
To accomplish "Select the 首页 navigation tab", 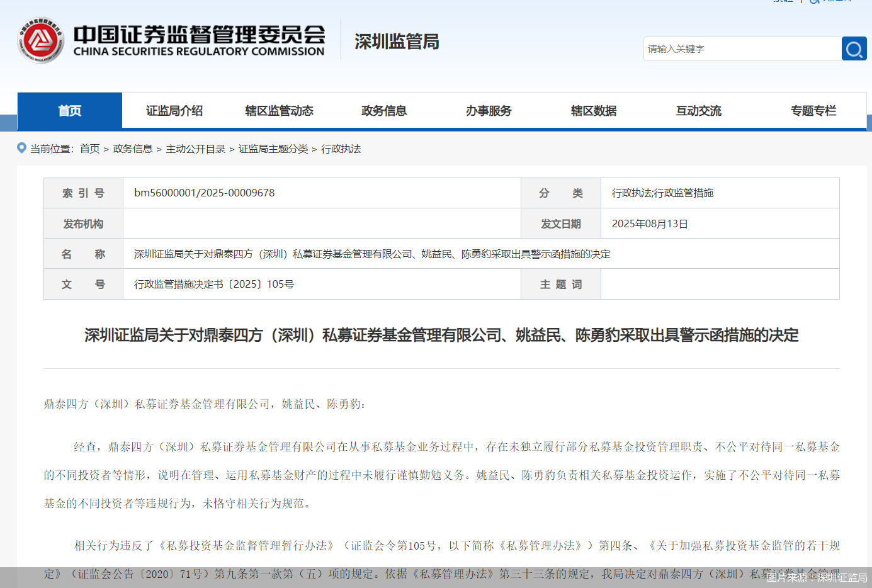I will click(69, 110).
